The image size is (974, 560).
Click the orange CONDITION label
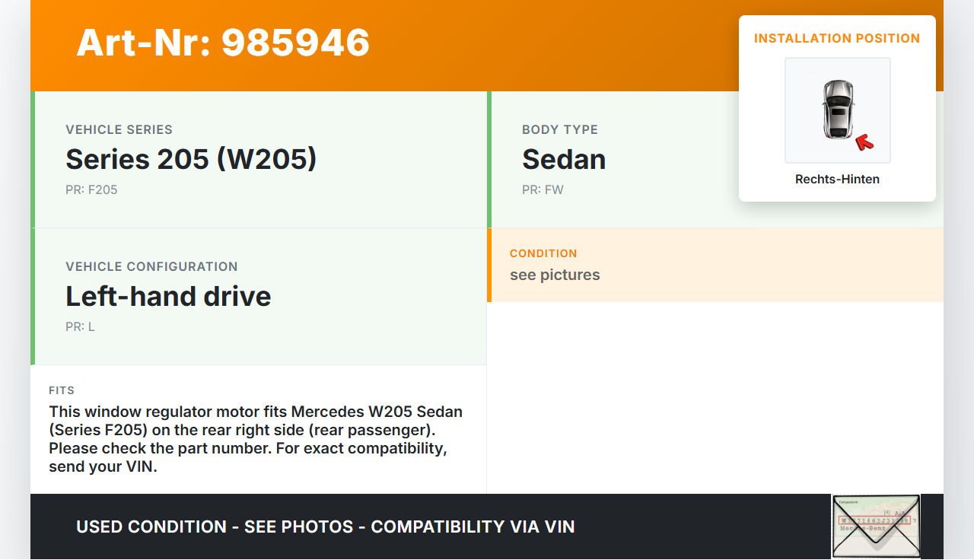coord(543,253)
